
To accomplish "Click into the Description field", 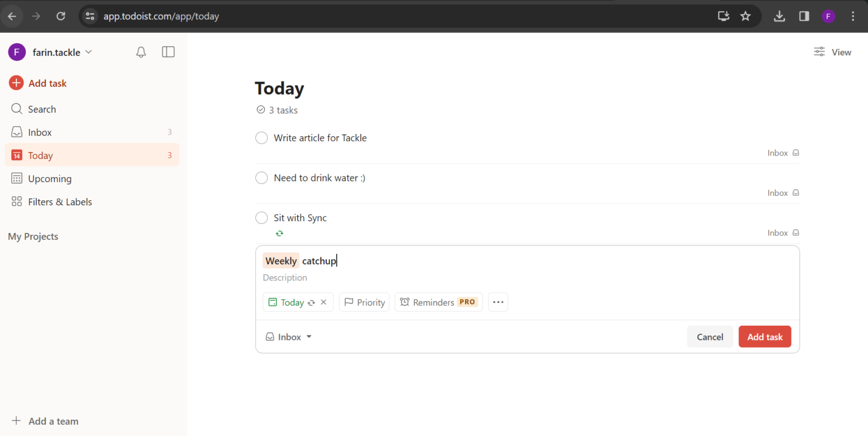I will click(x=396, y=278).
